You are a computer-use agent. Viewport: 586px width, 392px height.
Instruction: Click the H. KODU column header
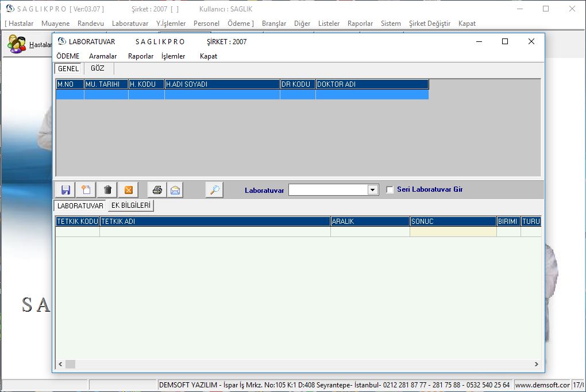(146, 84)
